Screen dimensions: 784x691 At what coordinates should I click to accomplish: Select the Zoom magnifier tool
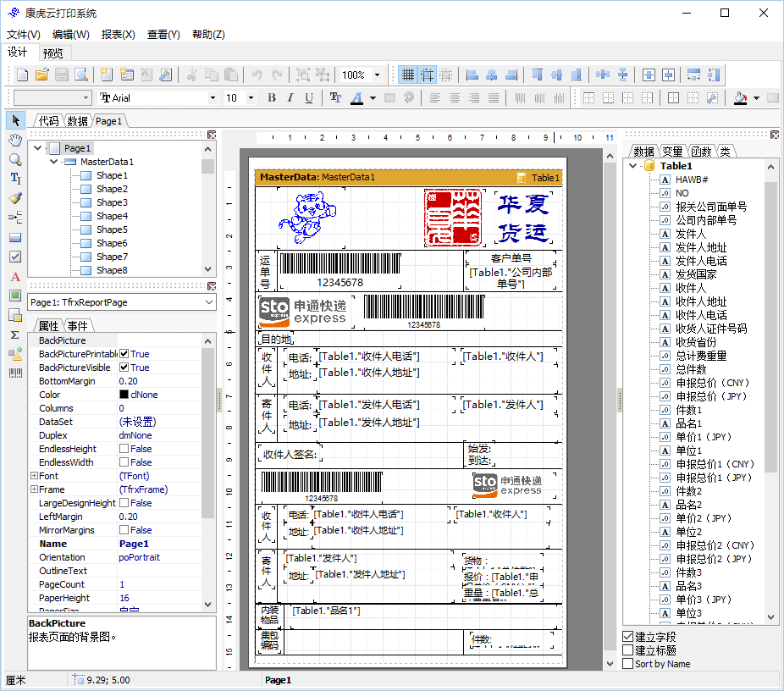pyautogui.click(x=15, y=158)
